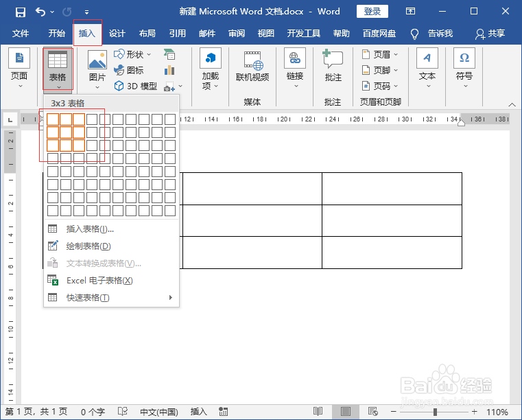Image resolution: width=522 pixels, height=420 pixels.
Task: Open the 文本 text dropdown
Action: [427, 68]
